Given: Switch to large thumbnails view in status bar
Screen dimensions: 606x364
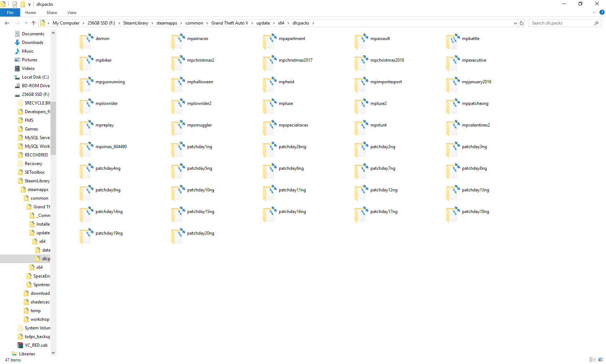Looking at the screenshot, I should pyautogui.click(x=600, y=360).
